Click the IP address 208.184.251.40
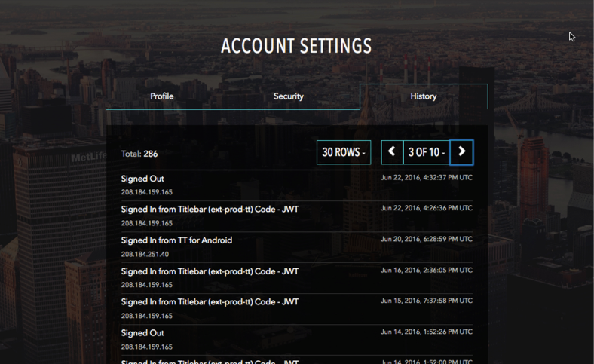594x364 pixels. pos(145,254)
